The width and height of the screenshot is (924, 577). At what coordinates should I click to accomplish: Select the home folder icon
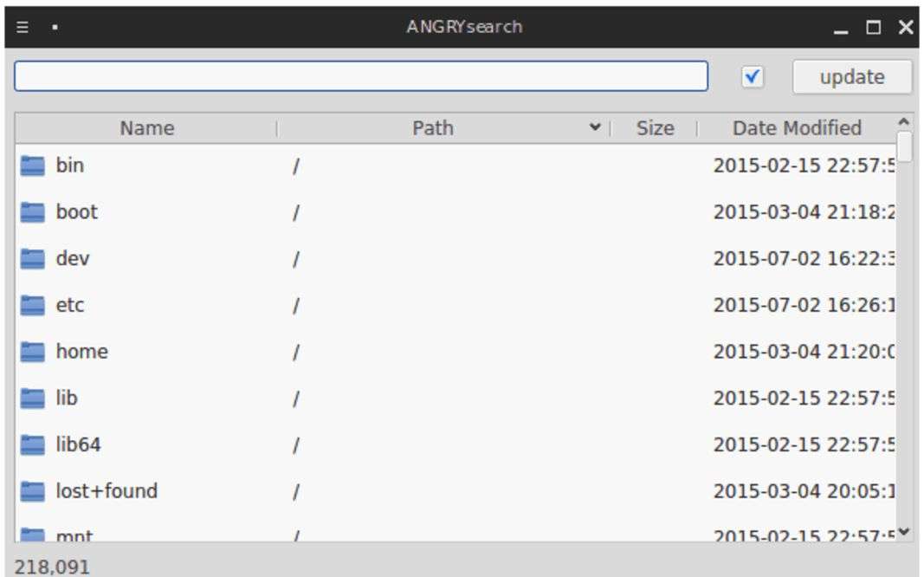pos(33,352)
